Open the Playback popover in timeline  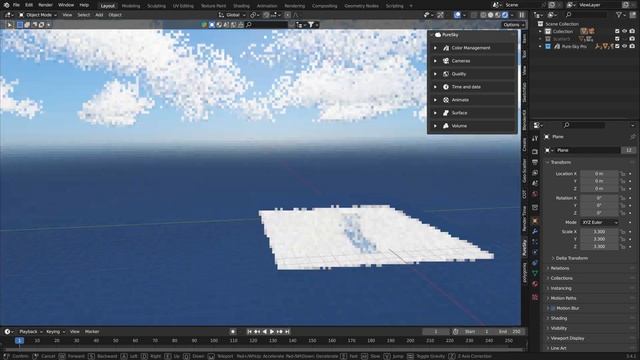[x=30, y=332]
